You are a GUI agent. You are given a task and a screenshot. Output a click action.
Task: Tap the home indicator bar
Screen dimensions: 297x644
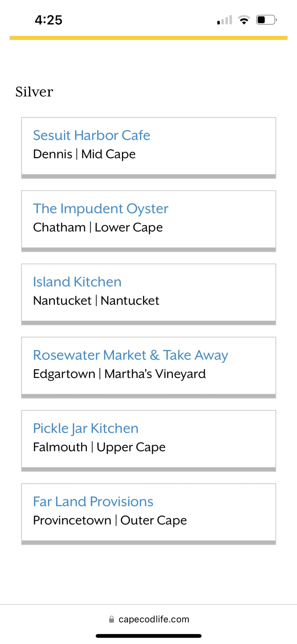[148, 636]
